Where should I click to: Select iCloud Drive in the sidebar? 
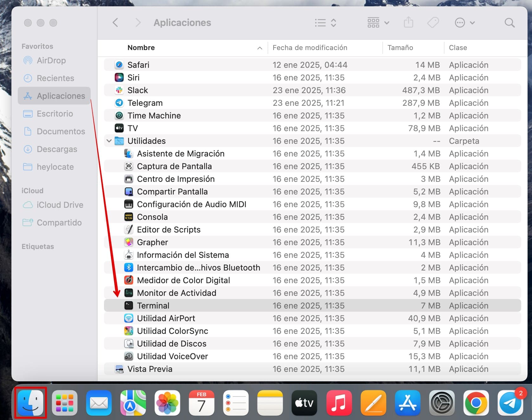[x=54, y=205]
